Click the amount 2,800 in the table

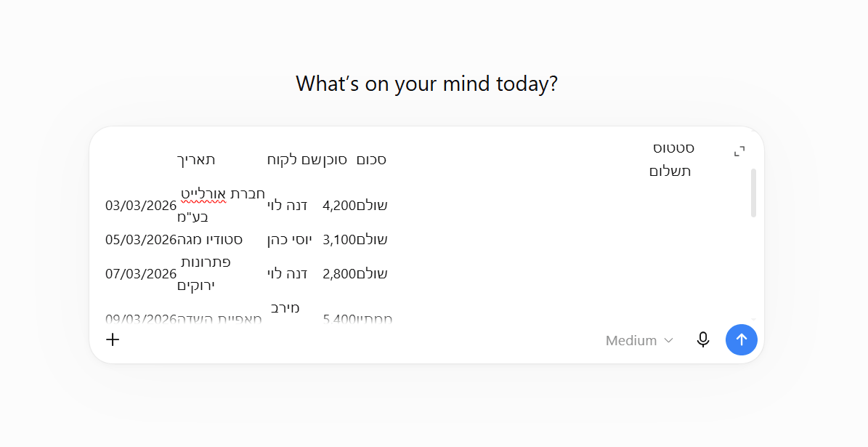(x=339, y=273)
